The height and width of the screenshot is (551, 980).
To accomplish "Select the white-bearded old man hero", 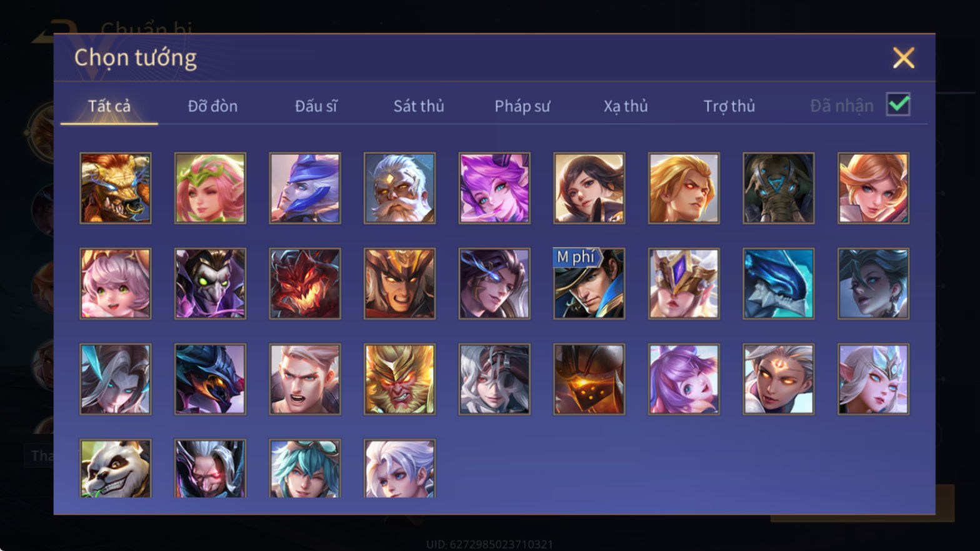I will pyautogui.click(x=400, y=188).
